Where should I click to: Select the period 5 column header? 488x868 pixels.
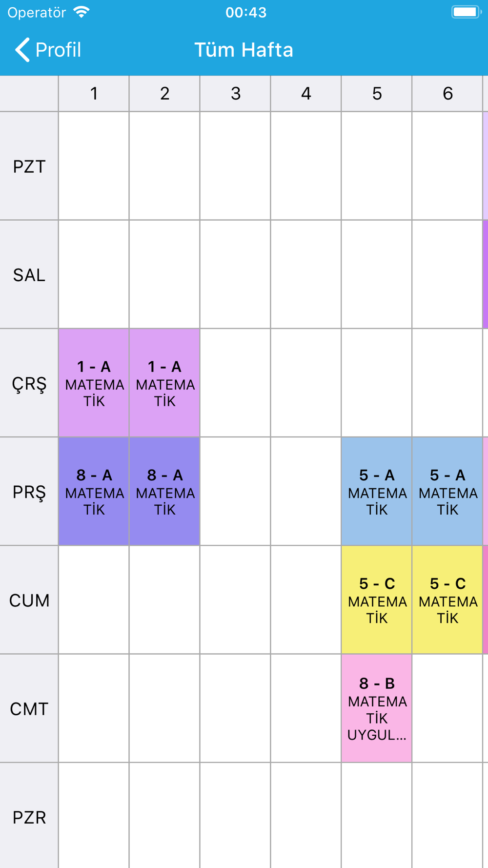(x=377, y=93)
